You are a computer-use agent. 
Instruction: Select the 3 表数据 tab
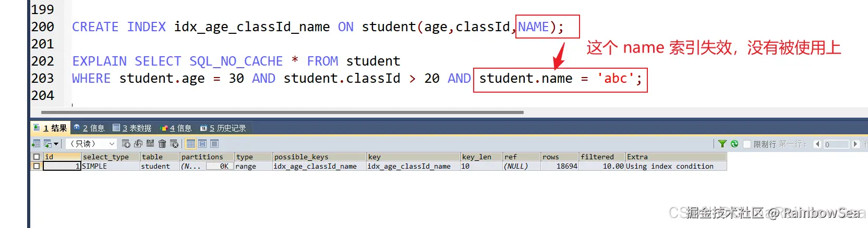pos(132,128)
